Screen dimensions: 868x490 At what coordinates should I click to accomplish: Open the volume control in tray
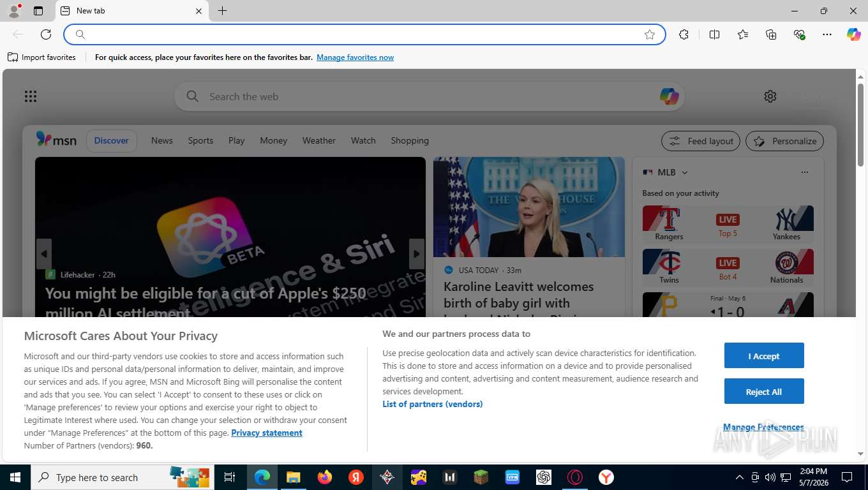(770, 477)
